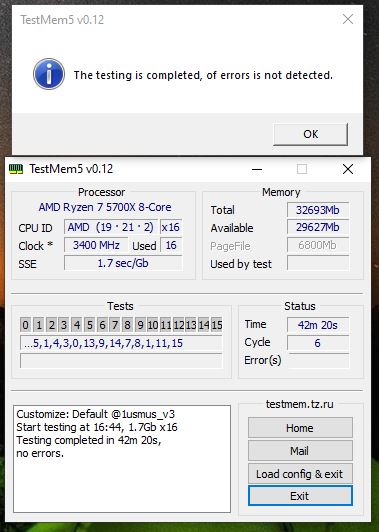Image resolution: width=379 pixels, height=532 pixels.
Task: Click the blue information icon in dialog
Action: click(x=49, y=74)
